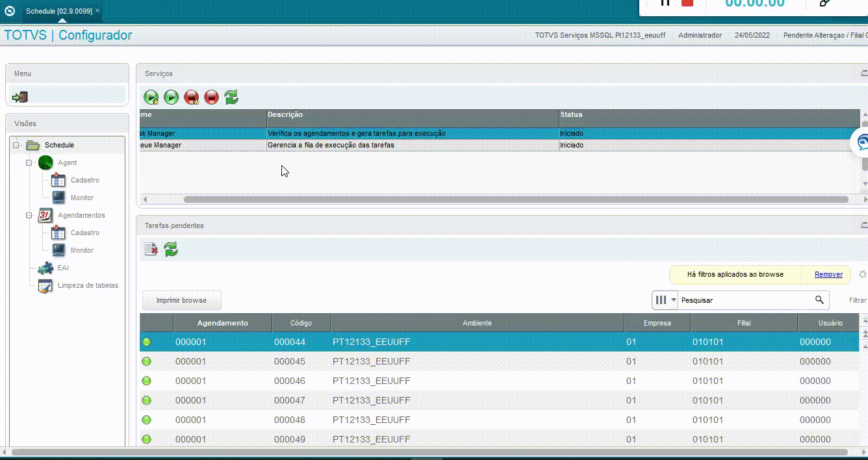Click the green status dot of row 000047
The image size is (868, 460).
click(146, 400)
